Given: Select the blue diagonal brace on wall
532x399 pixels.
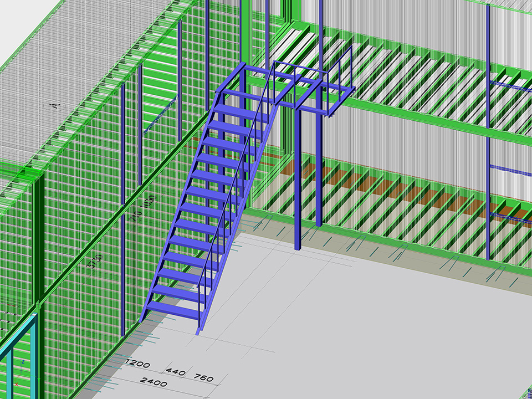Looking at the screenshot, I should point(161,116).
